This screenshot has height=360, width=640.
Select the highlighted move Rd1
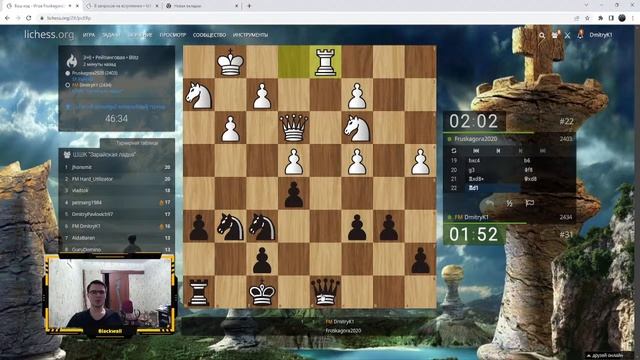tap(473, 188)
